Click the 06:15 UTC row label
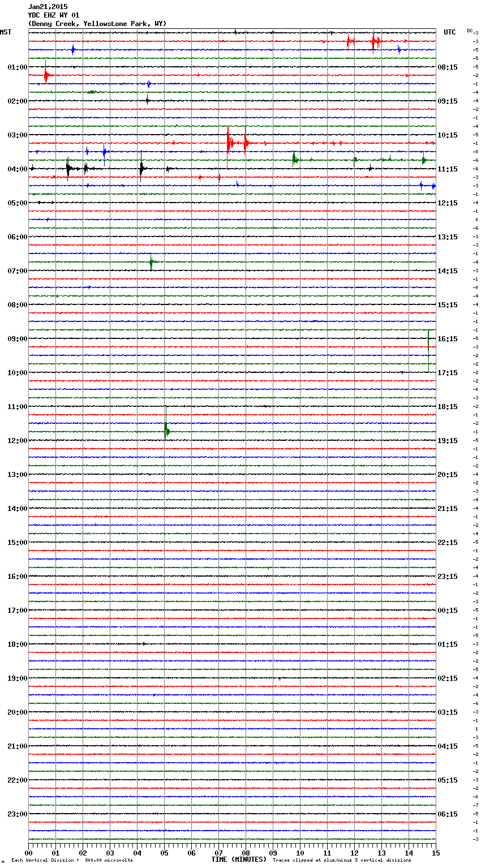The image size is (481, 868). pos(448,814)
